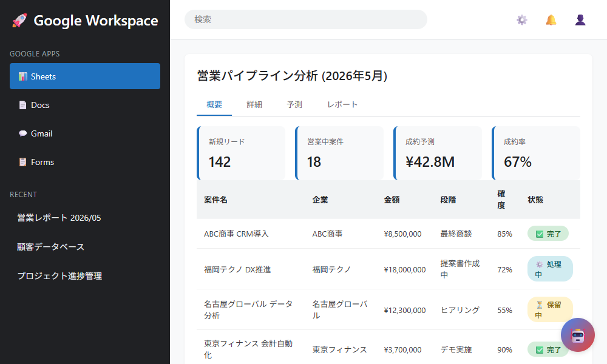Open the user profile icon
The image size is (607, 364).
click(580, 20)
